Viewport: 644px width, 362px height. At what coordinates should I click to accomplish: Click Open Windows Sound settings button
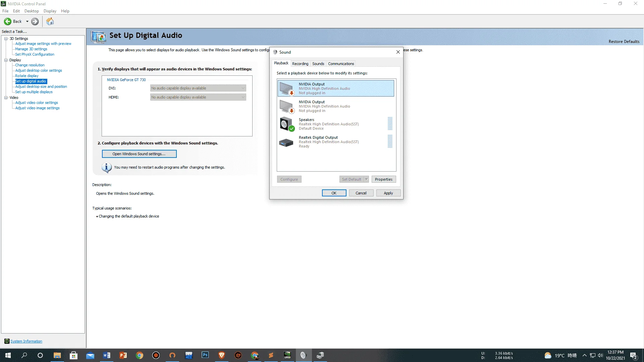pos(139,154)
